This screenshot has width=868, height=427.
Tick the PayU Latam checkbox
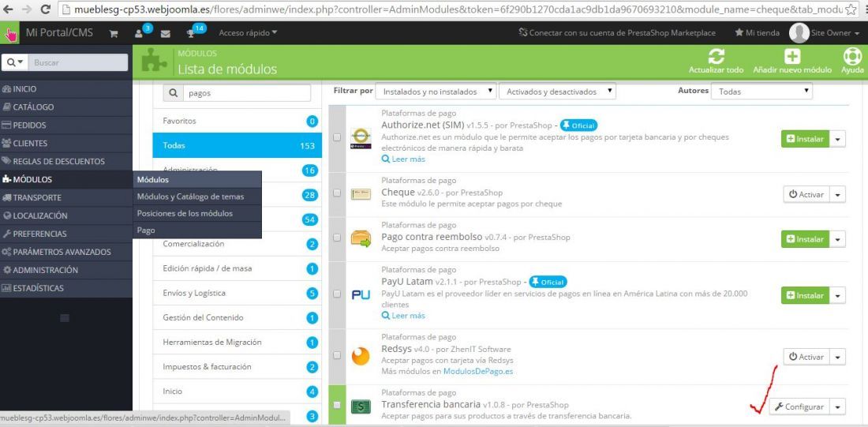(337, 294)
